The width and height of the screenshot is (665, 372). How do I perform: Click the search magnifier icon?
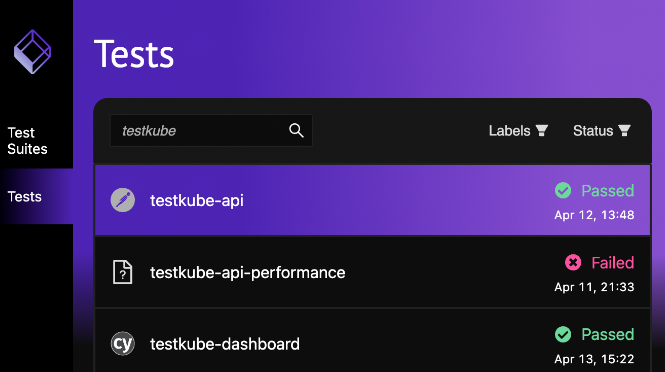click(296, 130)
